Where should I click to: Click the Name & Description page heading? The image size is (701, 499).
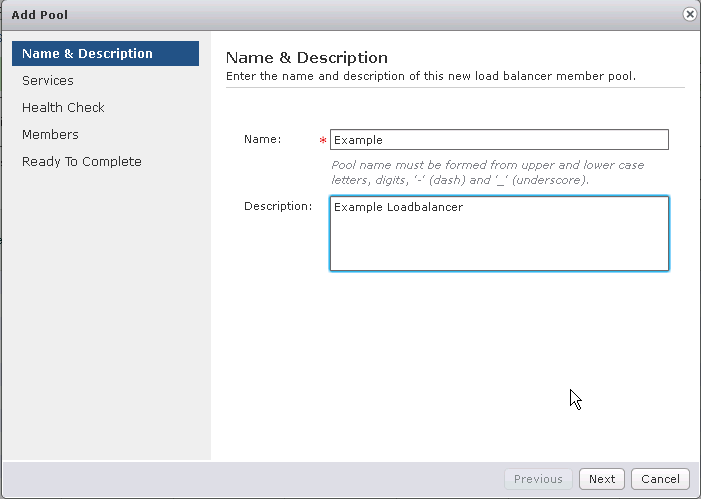[307, 58]
